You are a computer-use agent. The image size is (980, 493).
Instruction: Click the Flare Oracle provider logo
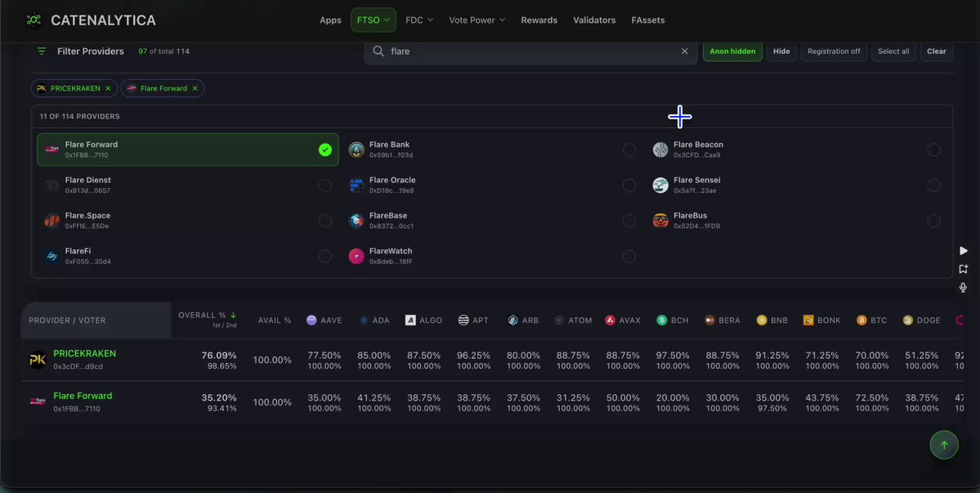click(356, 186)
